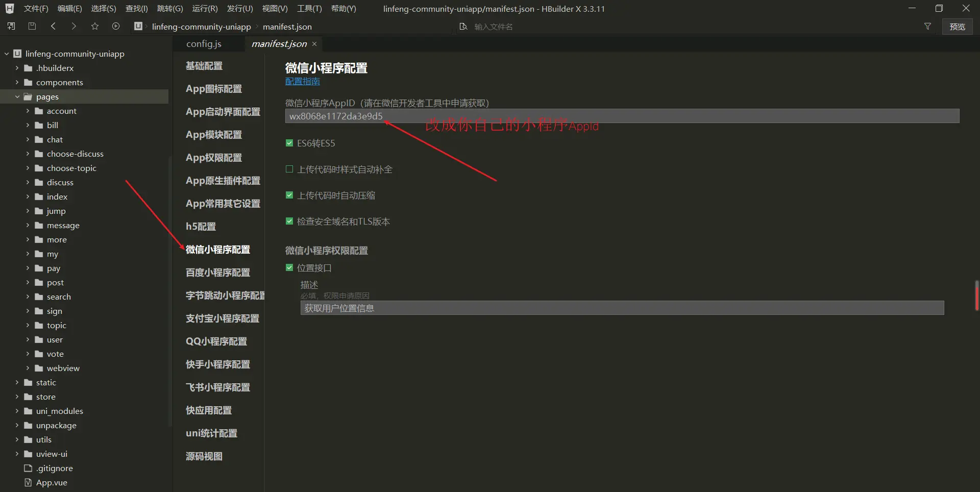Click the project icon in breadcrumb
Image resolution: width=980 pixels, height=492 pixels.
click(x=138, y=26)
